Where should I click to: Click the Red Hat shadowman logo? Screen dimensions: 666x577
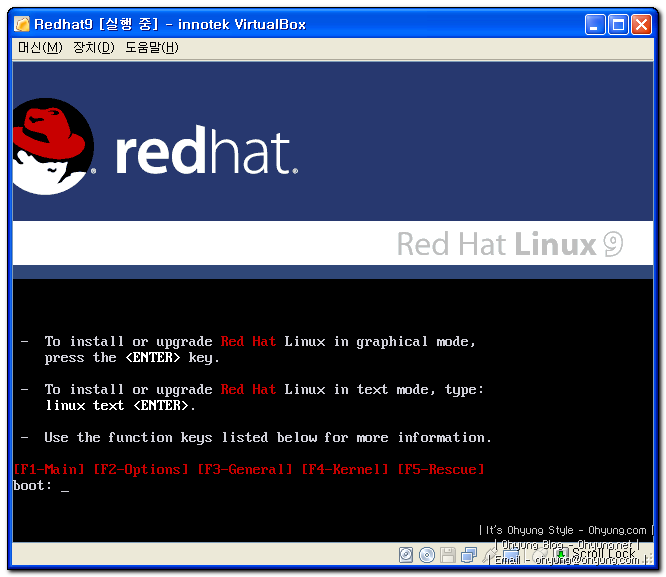53,147
